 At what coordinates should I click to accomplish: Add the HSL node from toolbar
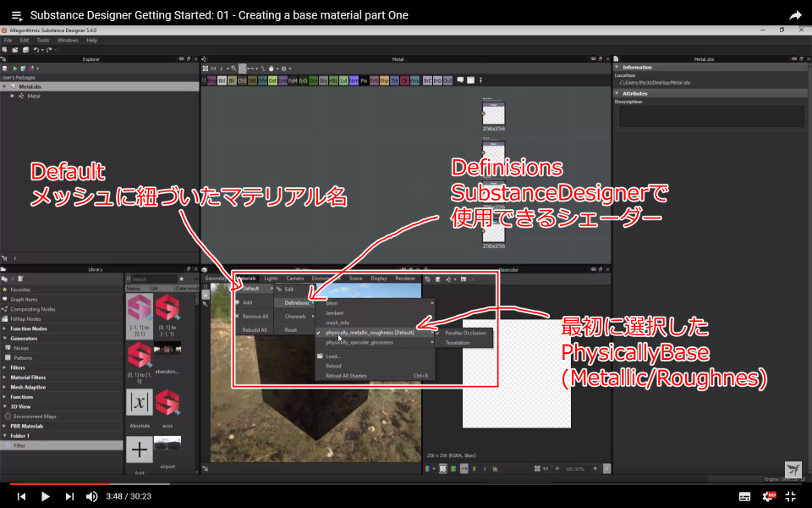pos(333,81)
